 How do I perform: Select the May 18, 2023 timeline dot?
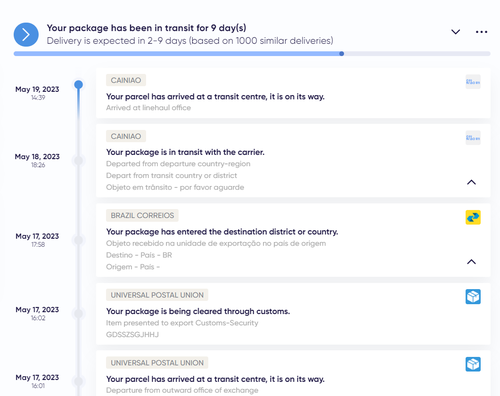(x=79, y=161)
